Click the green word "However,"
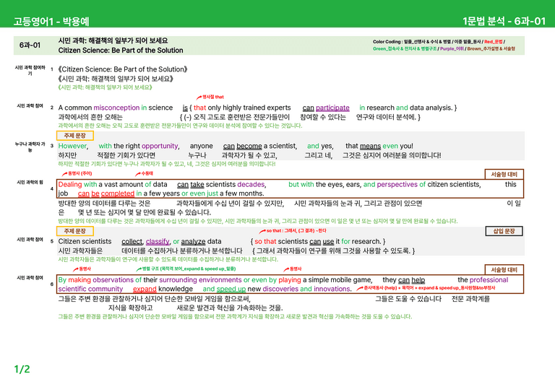The image size is (555, 392). tap(73, 146)
